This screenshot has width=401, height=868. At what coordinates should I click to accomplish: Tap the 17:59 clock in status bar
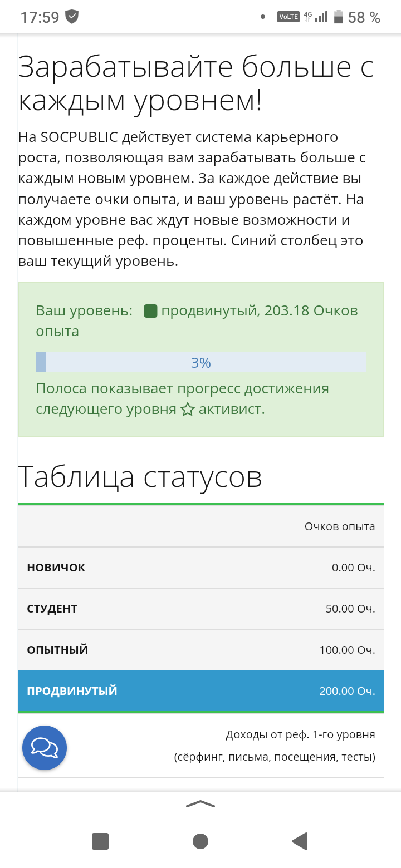[x=40, y=17]
